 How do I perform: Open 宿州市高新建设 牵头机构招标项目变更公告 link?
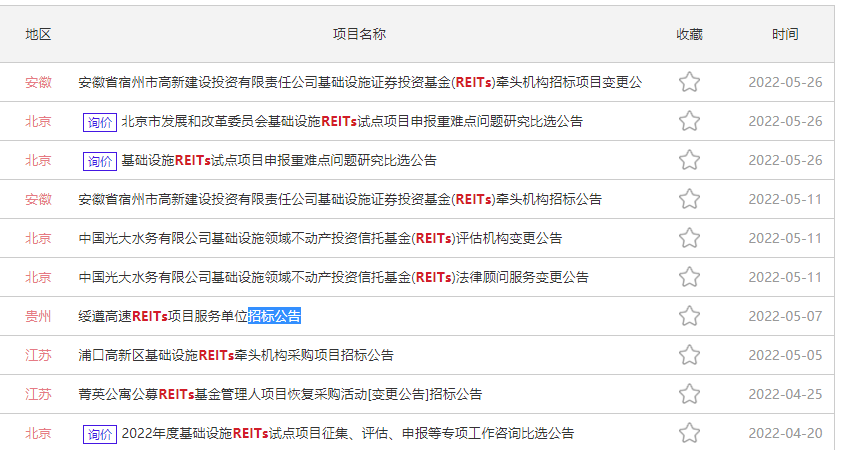click(x=360, y=82)
